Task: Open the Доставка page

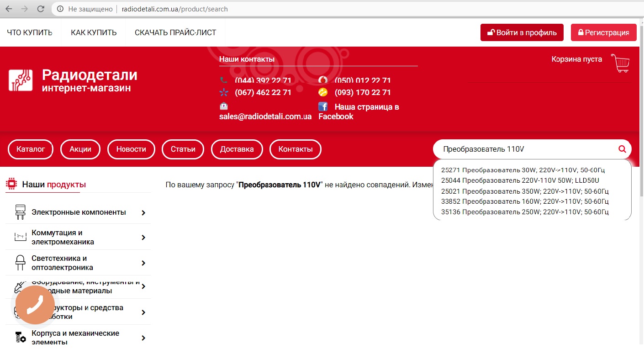Action: tap(237, 149)
